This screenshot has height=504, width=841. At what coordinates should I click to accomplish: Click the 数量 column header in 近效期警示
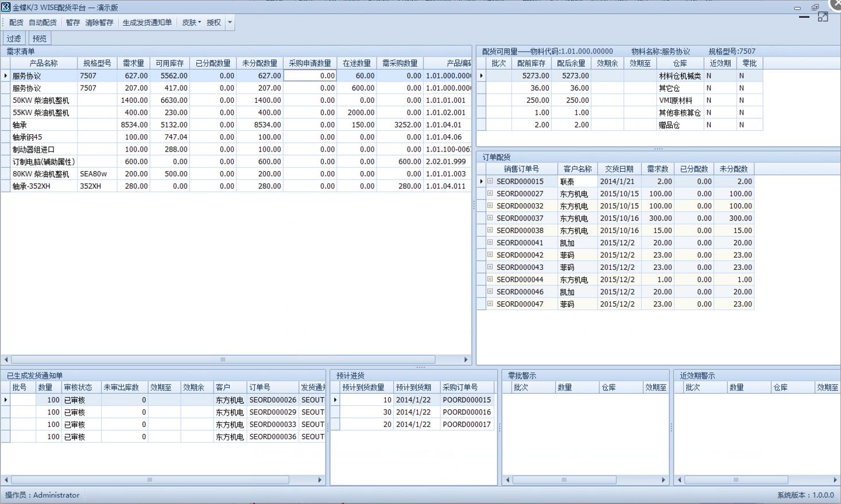click(x=749, y=387)
